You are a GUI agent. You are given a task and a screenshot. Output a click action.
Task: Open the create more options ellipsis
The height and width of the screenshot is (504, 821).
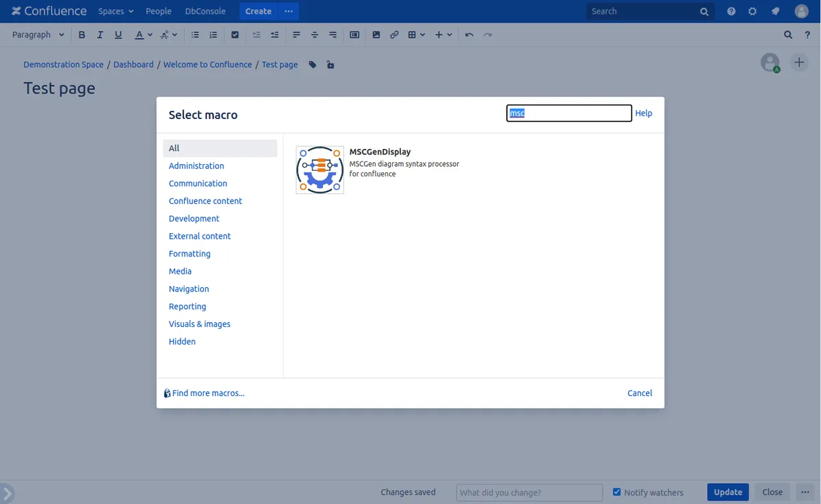click(289, 12)
